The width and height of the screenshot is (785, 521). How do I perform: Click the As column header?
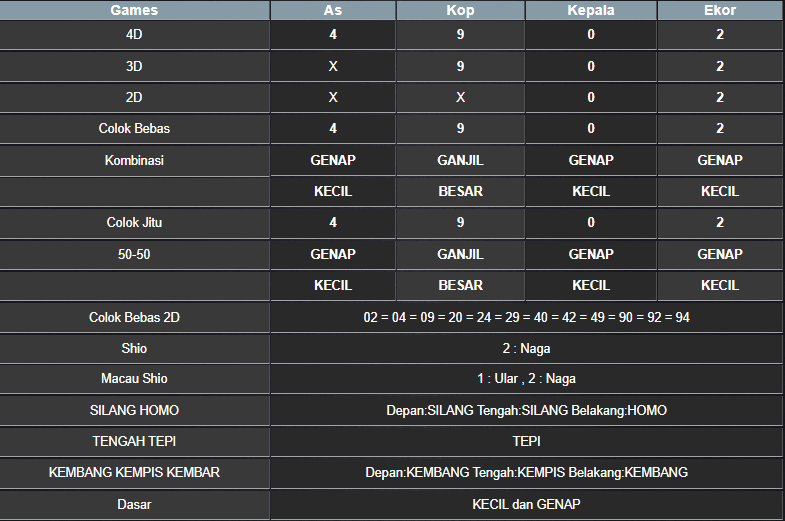[x=333, y=10]
